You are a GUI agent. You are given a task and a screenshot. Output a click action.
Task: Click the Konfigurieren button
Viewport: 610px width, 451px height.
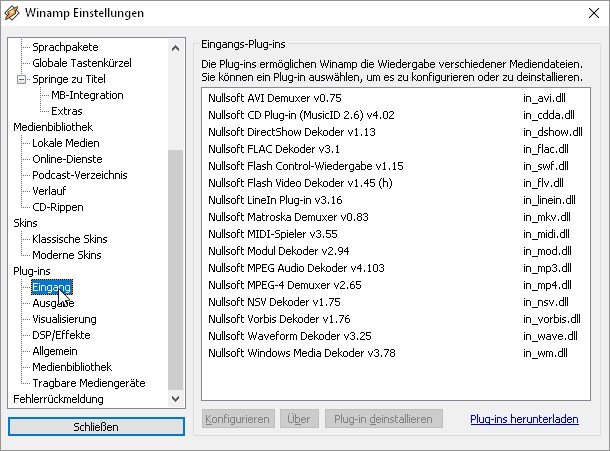(238, 419)
